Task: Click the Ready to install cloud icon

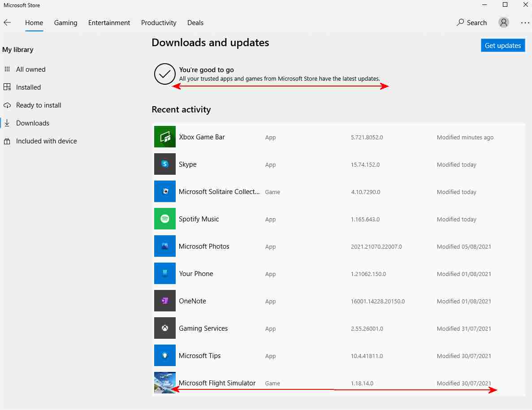Action: [7, 105]
